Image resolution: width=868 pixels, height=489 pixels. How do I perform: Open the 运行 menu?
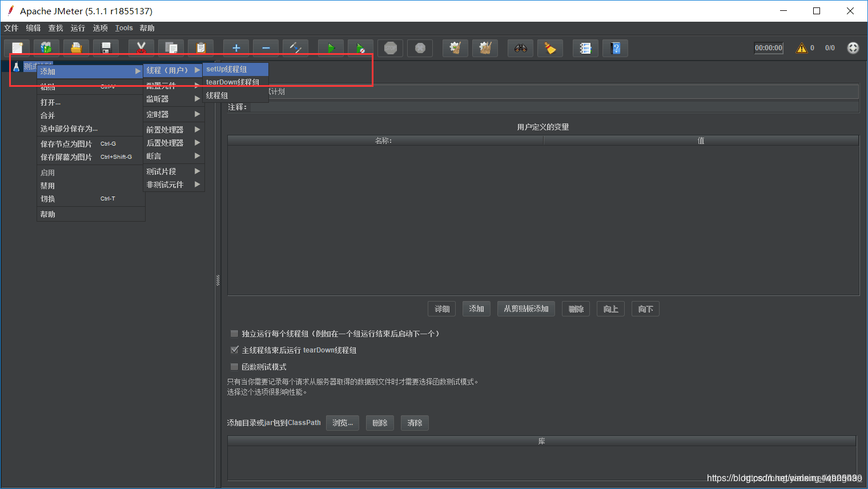tap(78, 28)
